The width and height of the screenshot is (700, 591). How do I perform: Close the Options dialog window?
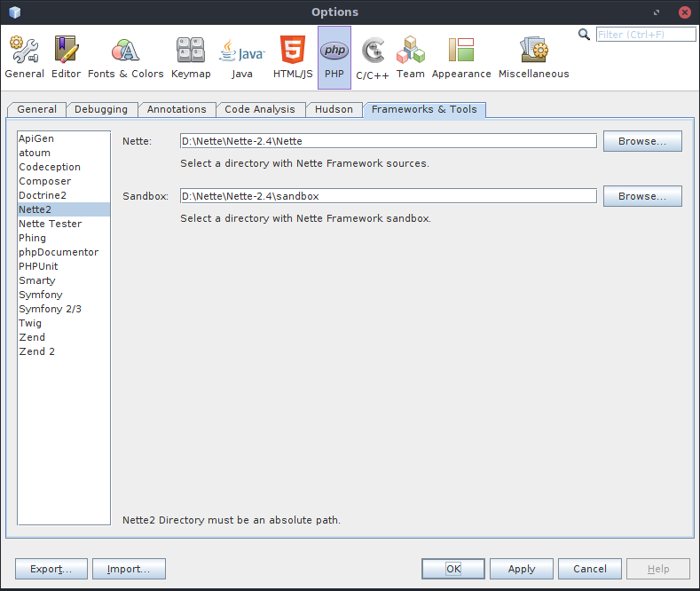coord(684,12)
